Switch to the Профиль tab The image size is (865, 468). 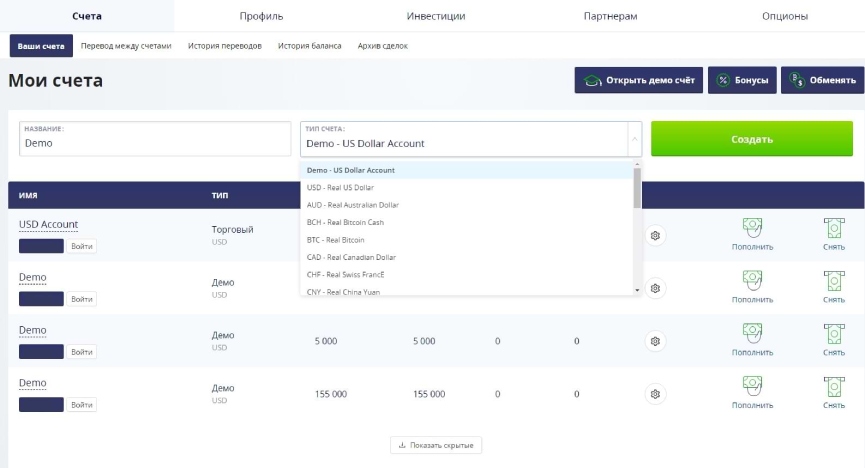[x=261, y=16]
